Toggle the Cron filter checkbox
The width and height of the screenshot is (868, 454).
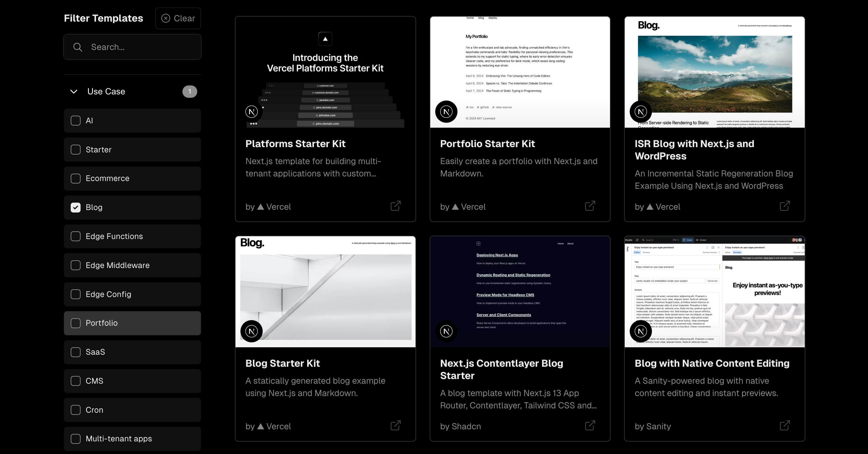coord(76,410)
